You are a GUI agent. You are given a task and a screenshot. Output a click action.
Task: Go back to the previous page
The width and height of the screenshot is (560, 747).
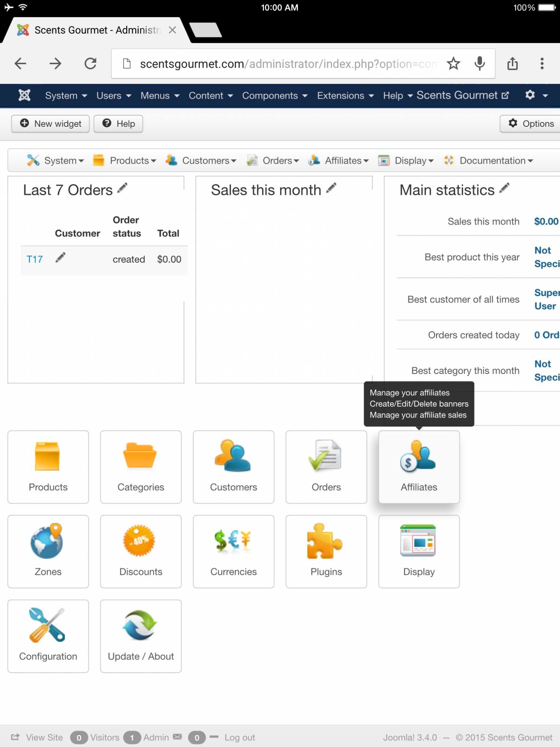[21, 63]
